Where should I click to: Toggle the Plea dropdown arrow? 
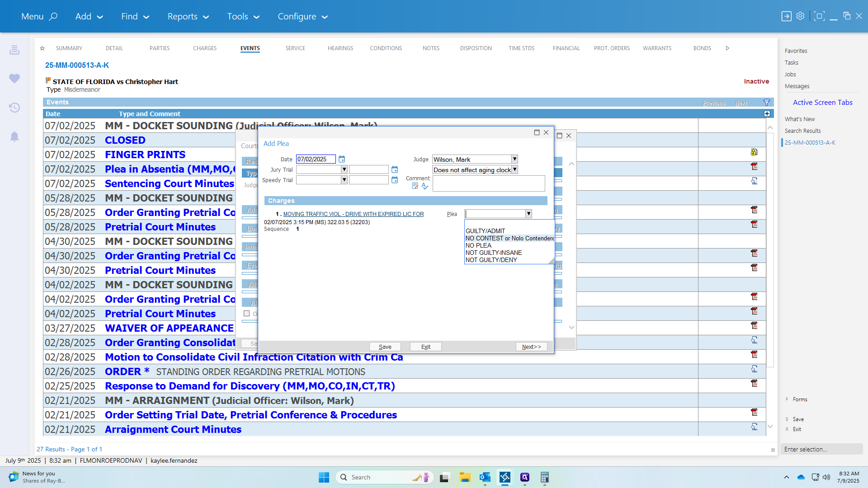pyautogui.click(x=528, y=214)
